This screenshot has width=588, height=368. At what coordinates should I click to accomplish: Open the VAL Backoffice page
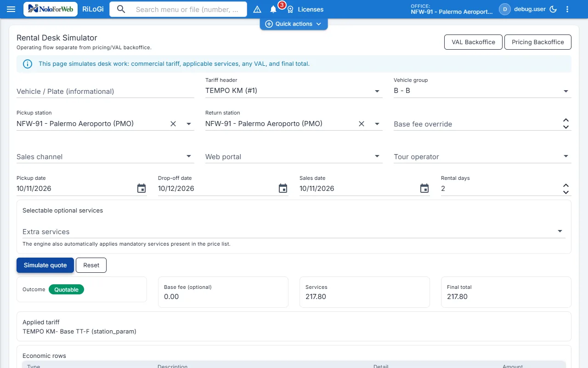[473, 42]
